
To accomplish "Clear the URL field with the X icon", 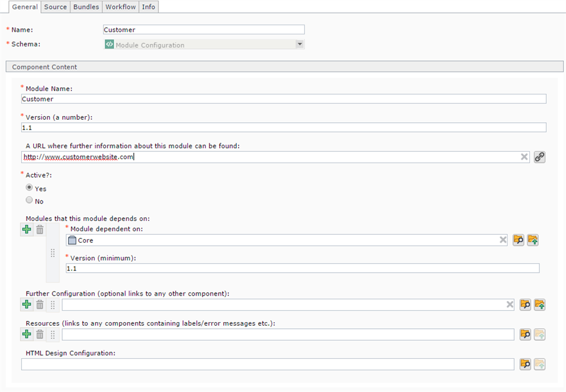I will tap(524, 157).
